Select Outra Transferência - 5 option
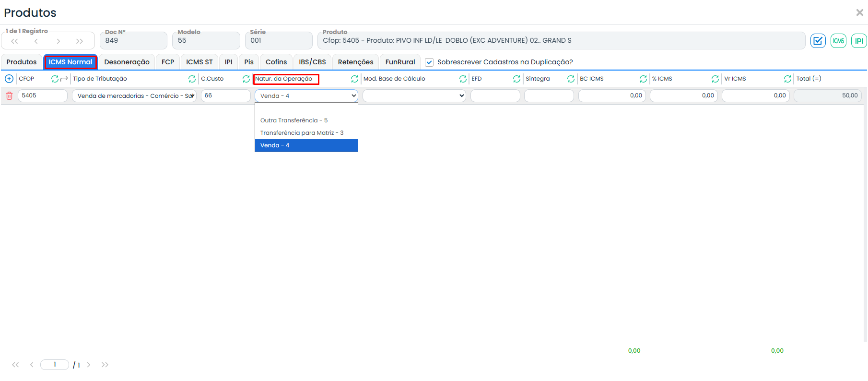Viewport: 868px width, 381px height. [x=294, y=120]
